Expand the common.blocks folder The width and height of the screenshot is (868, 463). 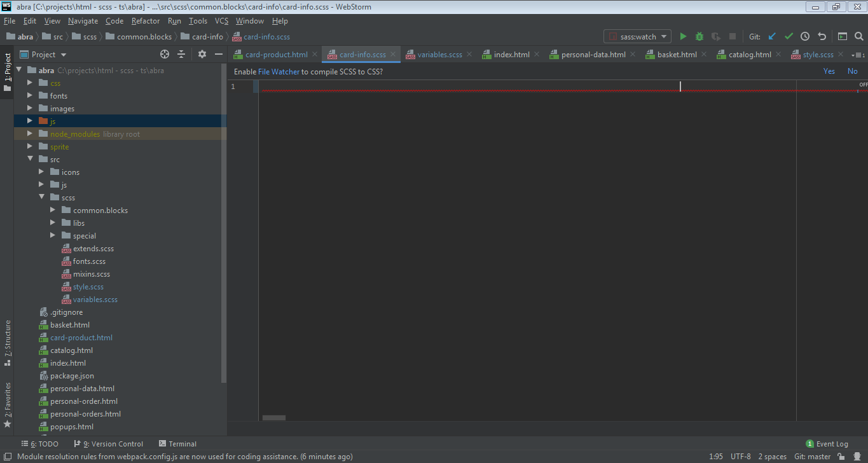pyautogui.click(x=53, y=211)
